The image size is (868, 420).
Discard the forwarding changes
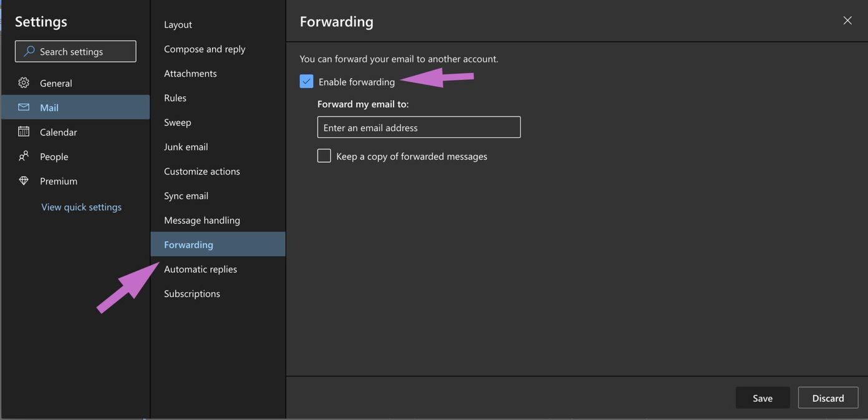point(828,398)
